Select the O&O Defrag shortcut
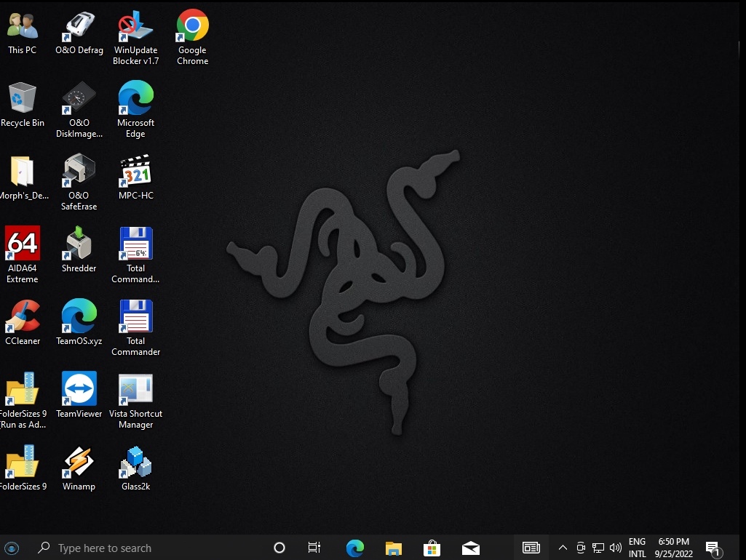Viewport: 746px width, 560px height. (79, 27)
